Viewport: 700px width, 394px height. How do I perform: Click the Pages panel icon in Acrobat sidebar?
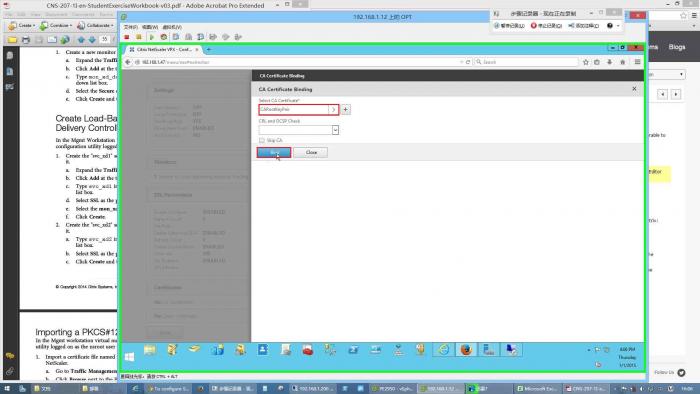pyautogui.click(x=10, y=55)
